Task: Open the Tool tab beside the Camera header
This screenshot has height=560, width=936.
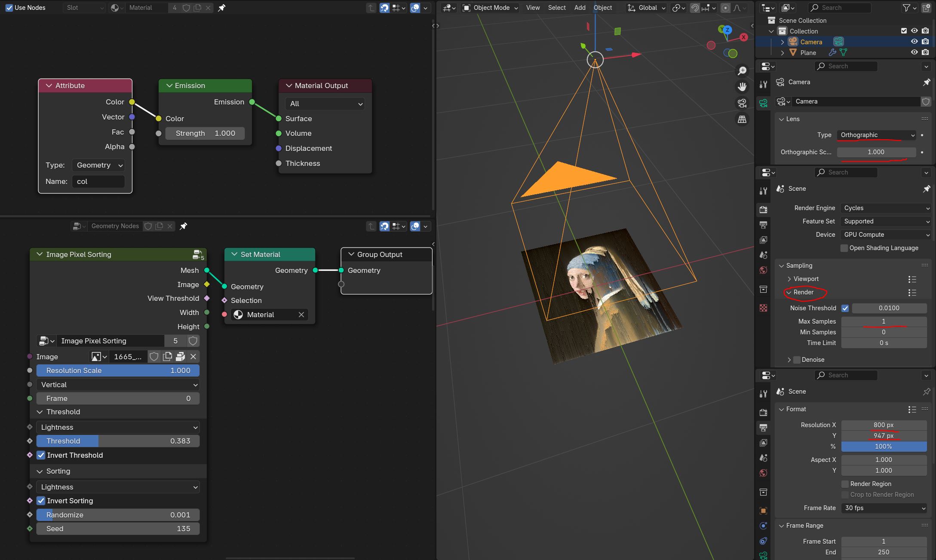Action: (763, 84)
